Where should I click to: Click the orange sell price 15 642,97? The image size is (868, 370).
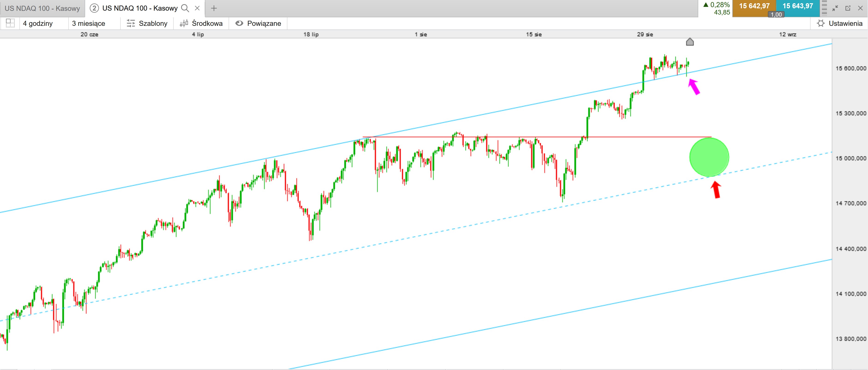click(x=754, y=6)
